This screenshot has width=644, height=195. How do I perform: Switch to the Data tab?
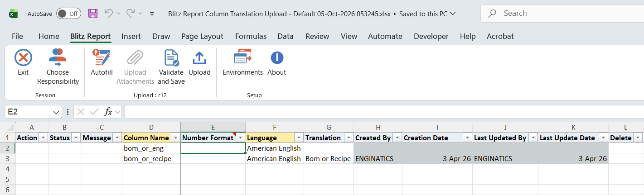point(286,36)
